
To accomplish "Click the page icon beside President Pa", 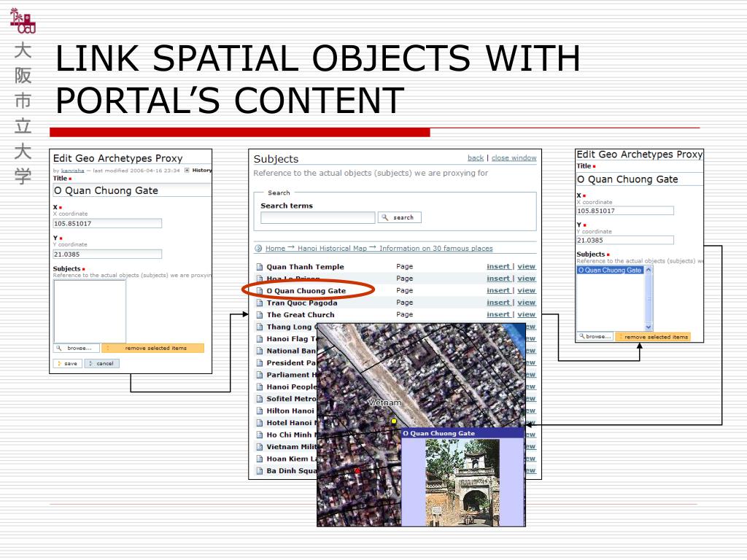I will point(260,363).
